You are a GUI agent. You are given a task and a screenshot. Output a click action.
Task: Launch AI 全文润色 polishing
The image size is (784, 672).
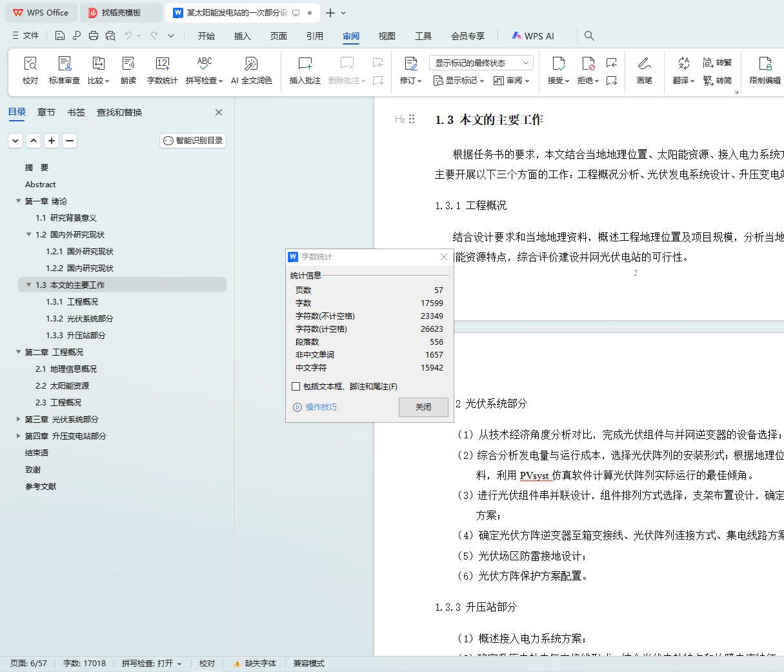pos(251,70)
